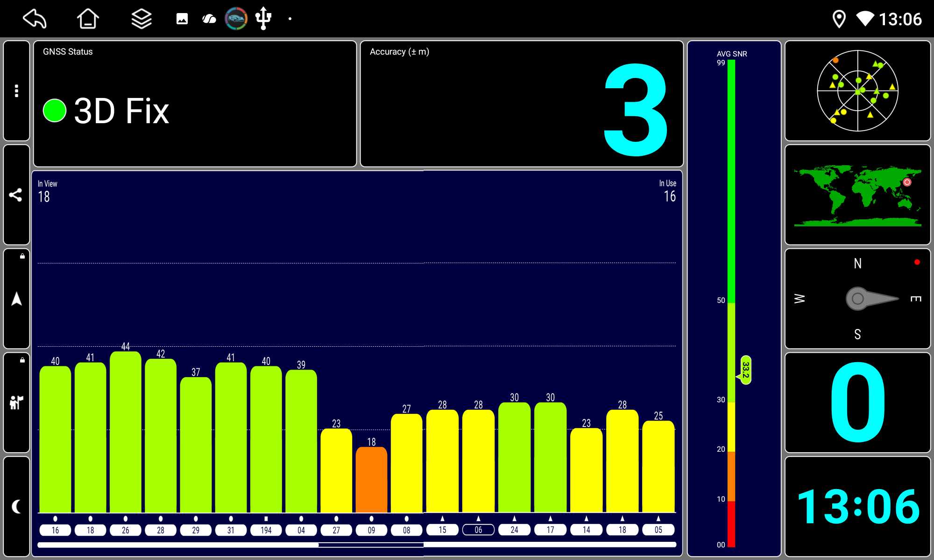Open the world map location panel
Screen dimensions: 934x560
[x=857, y=195]
